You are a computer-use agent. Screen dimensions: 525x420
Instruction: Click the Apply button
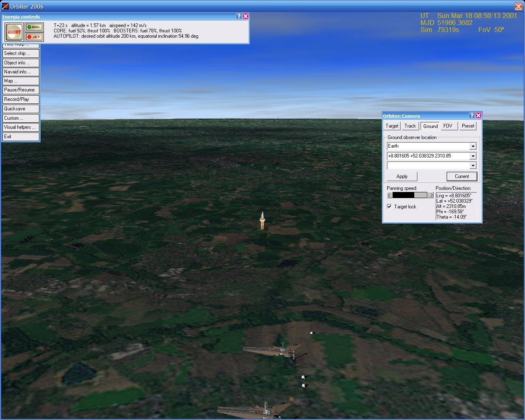402,176
